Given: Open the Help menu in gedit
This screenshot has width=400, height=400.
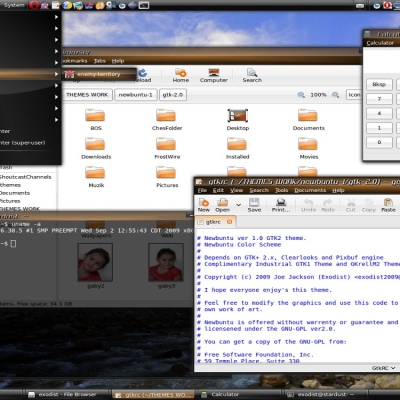Looking at the screenshot, I should [338, 190].
